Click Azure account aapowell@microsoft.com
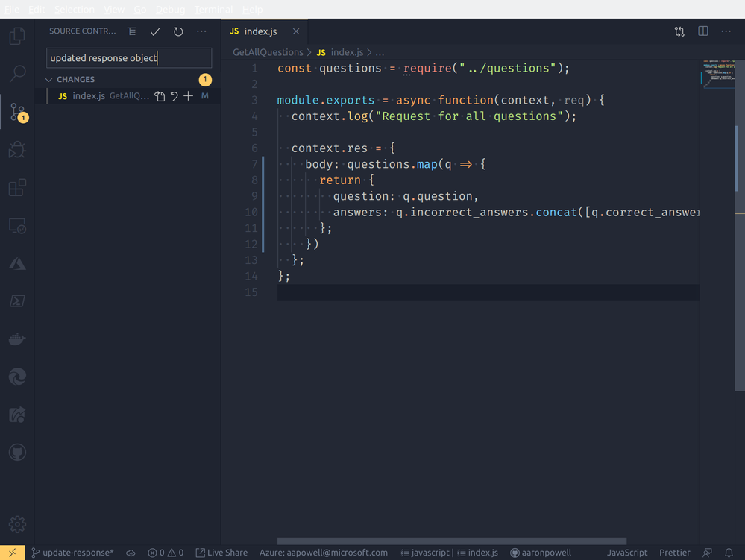The image size is (745, 560). [323, 553]
